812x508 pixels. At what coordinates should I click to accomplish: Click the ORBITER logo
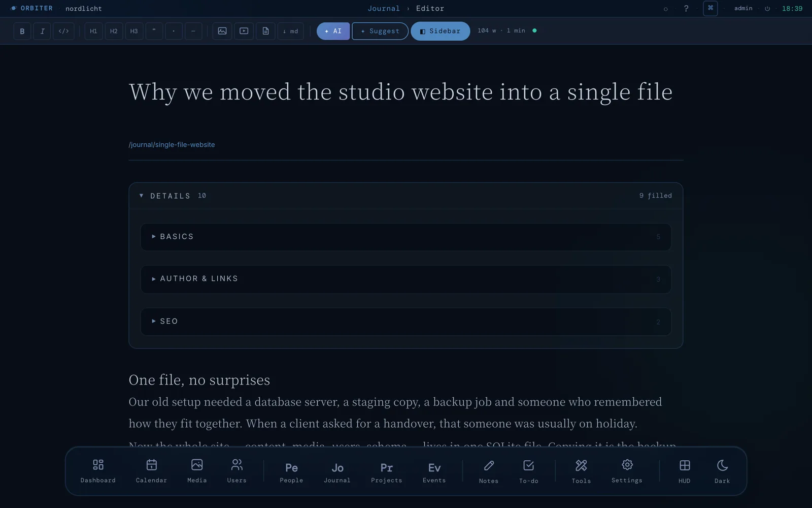pyautogui.click(x=31, y=8)
